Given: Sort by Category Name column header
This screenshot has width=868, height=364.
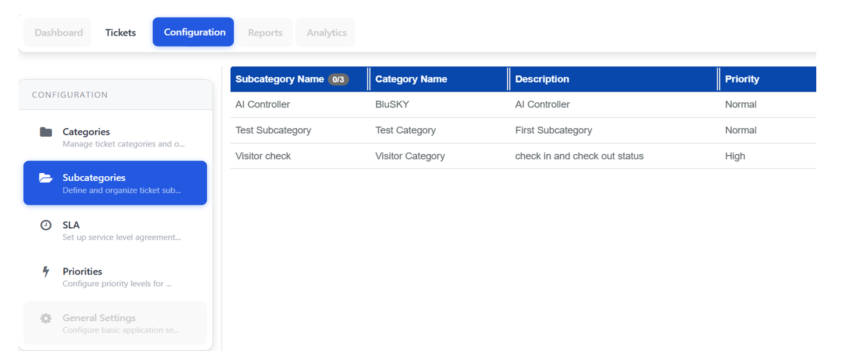Looking at the screenshot, I should (x=411, y=79).
